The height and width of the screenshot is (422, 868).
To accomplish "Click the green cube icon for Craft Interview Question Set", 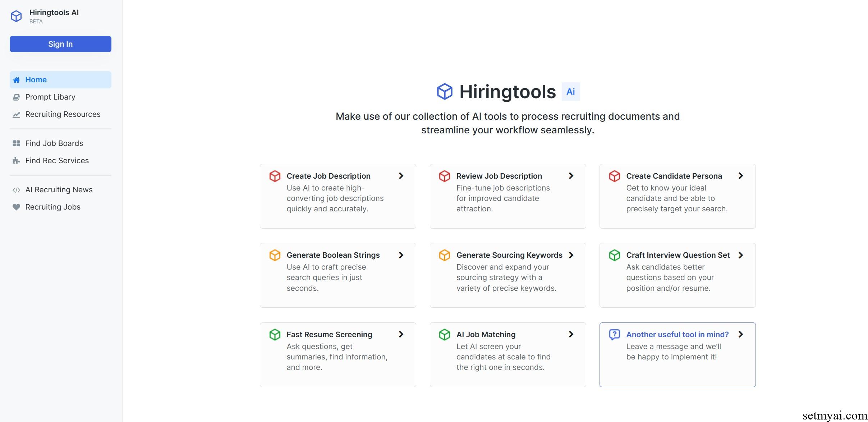I will (615, 255).
